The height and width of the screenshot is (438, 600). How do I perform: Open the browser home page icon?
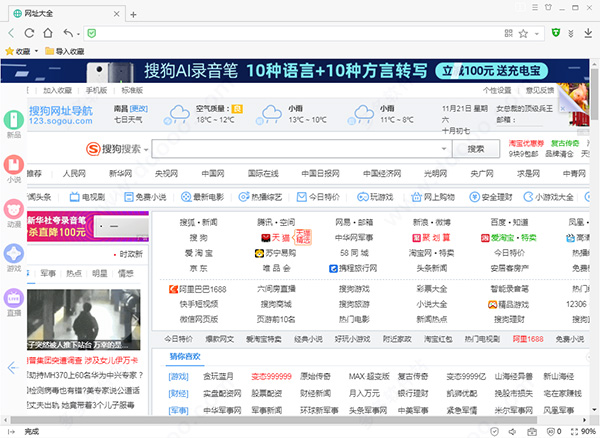(48, 33)
